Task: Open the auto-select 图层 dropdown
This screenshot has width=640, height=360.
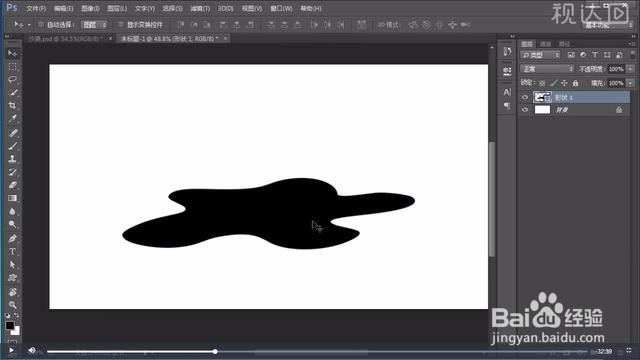Action: (x=94, y=24)
